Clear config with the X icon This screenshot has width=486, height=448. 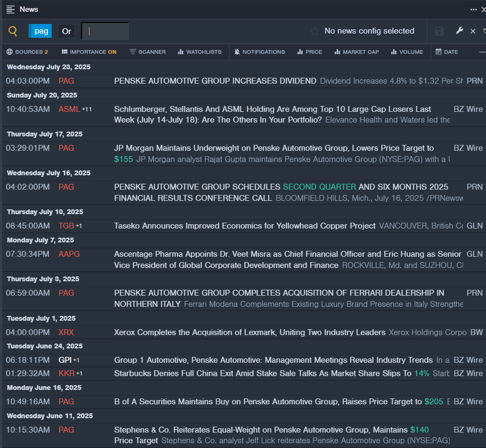click(473, 31)
